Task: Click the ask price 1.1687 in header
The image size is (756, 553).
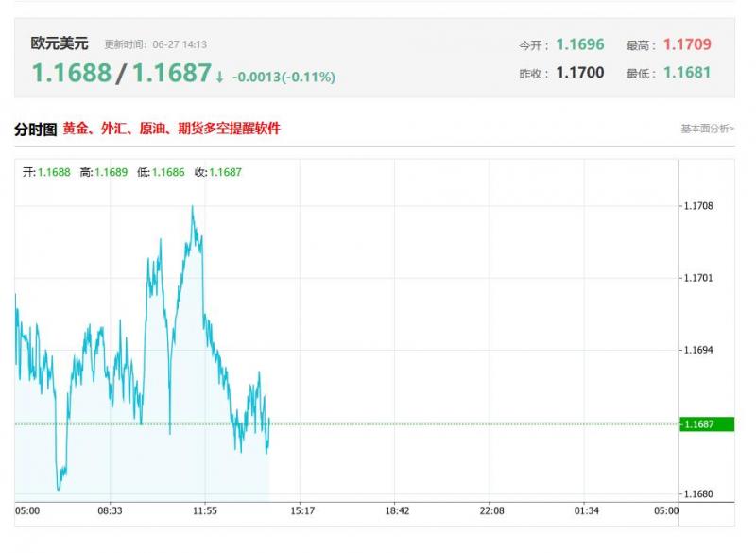Action: point(172,74)
